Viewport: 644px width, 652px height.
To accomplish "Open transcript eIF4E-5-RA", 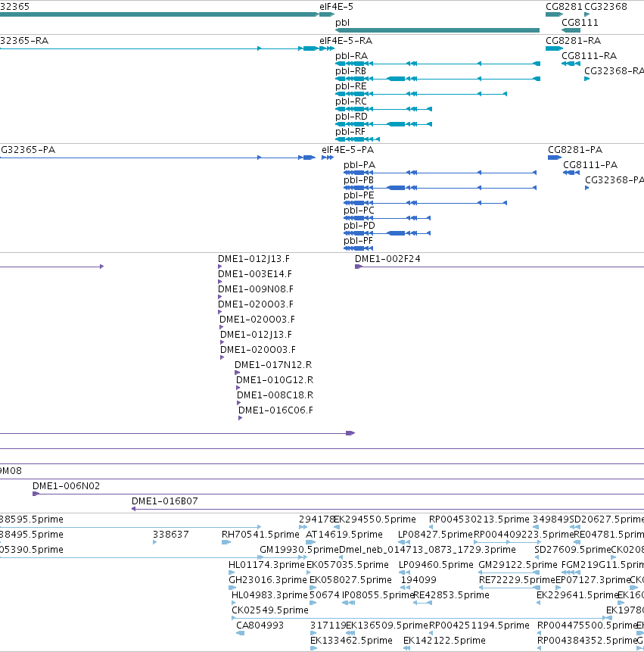I will (346, 41).
